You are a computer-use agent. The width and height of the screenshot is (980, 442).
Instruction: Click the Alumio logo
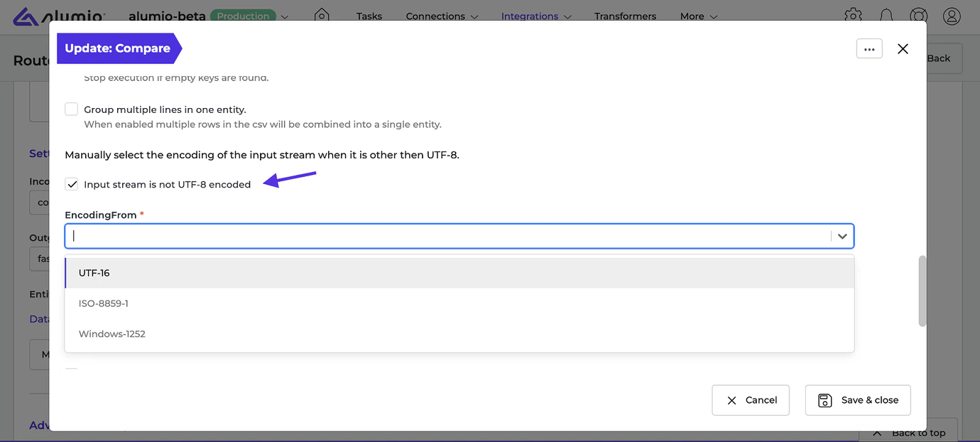(x=60, y=16)
